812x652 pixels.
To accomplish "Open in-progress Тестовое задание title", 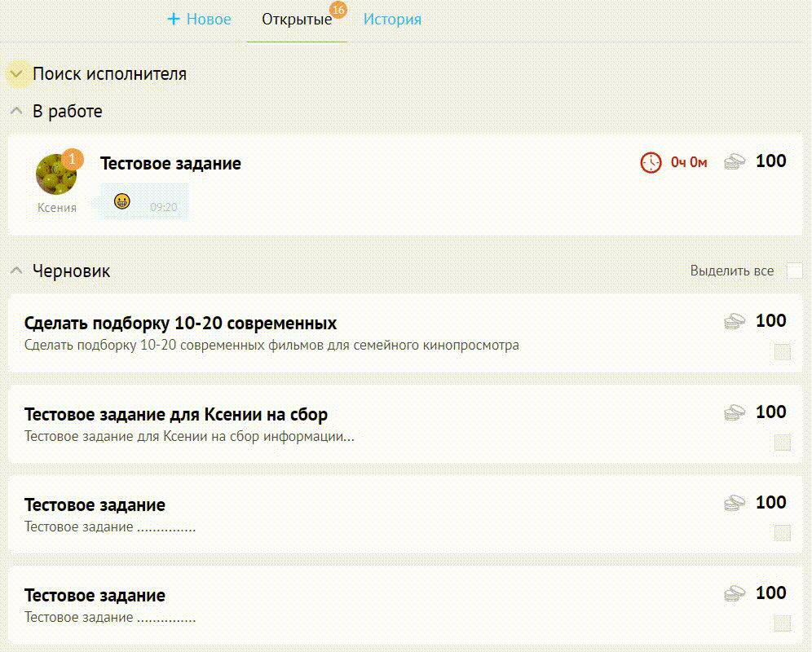I will click(x=170, y=164).
